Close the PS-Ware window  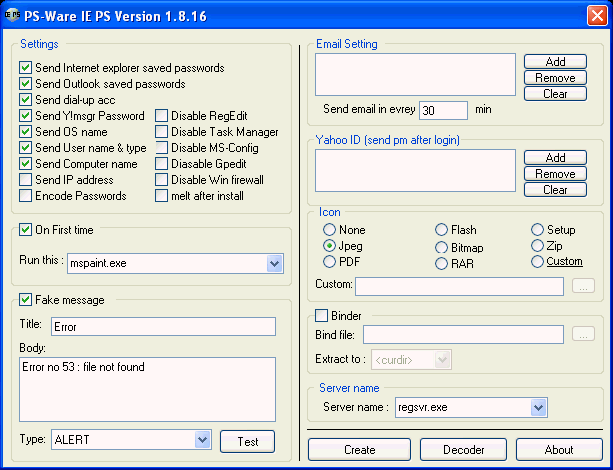[596, 14]
